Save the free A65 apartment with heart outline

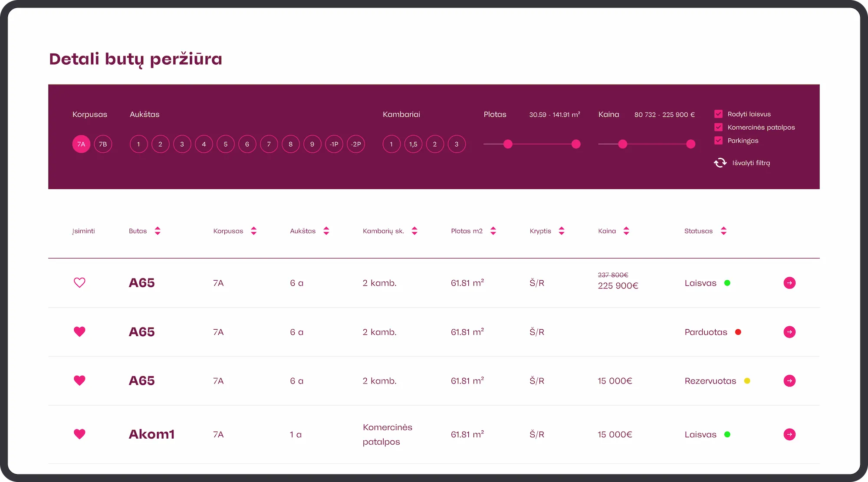click(79, 283)
